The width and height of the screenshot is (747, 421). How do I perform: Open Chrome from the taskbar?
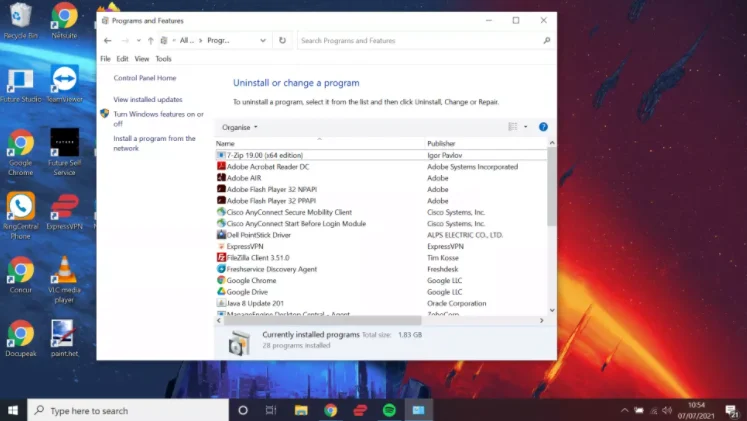click(x=331, y=410)
